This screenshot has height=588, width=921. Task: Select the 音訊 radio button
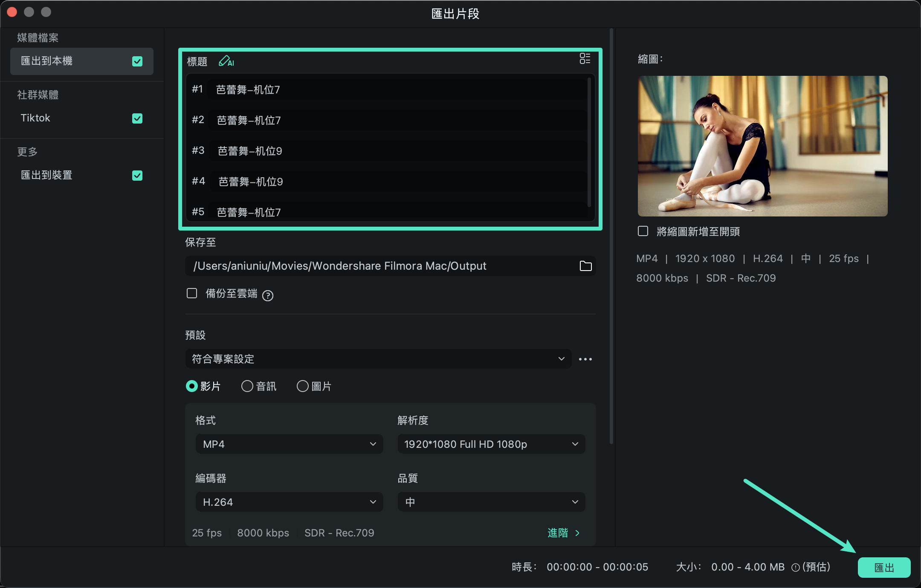(x=247, y=386)
